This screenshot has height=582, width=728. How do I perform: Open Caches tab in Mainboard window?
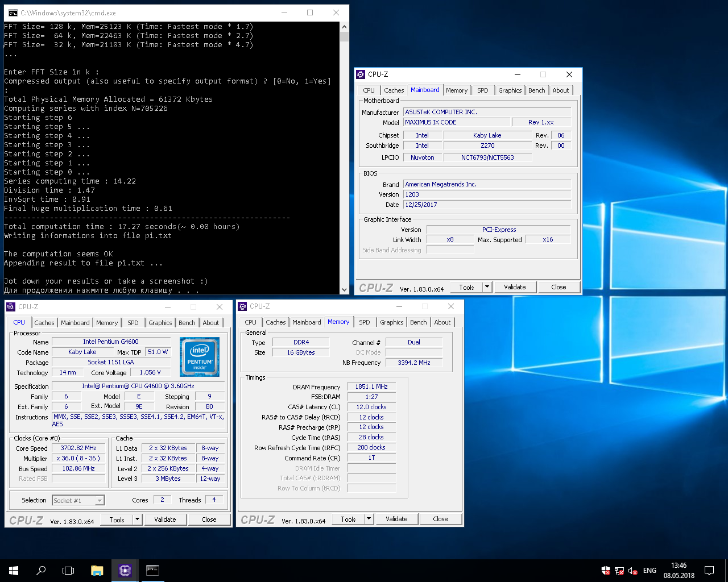click(x=394, y=90)
